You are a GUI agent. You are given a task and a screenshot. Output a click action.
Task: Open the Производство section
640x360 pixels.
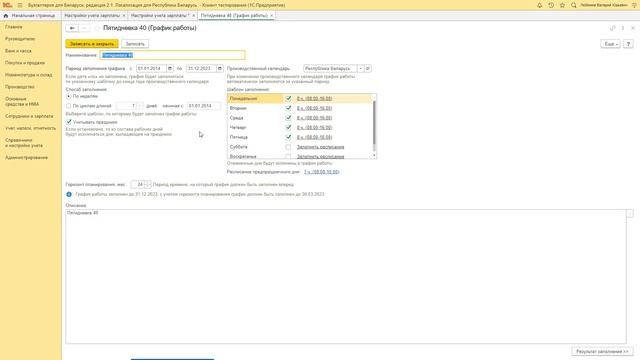click(20, 87)
